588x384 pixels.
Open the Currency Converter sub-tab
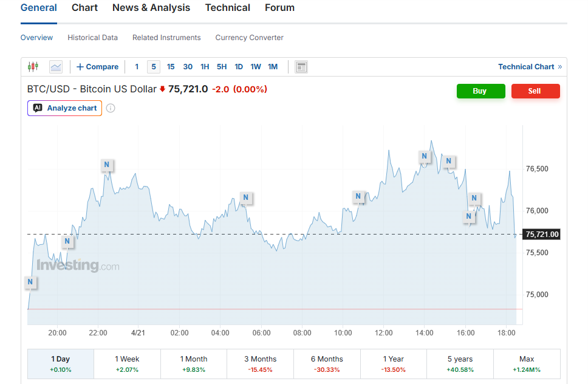point(249,38)
